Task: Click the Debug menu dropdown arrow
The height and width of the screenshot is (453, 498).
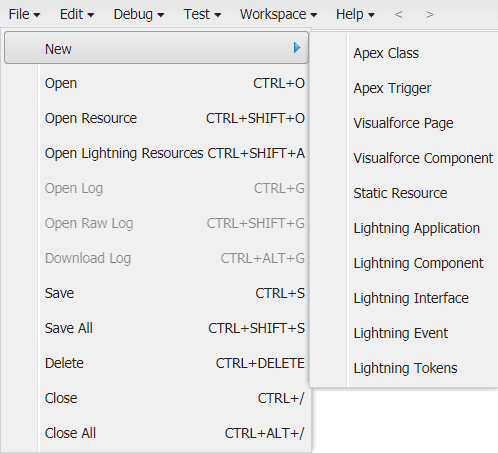Action: click(161, 15)
